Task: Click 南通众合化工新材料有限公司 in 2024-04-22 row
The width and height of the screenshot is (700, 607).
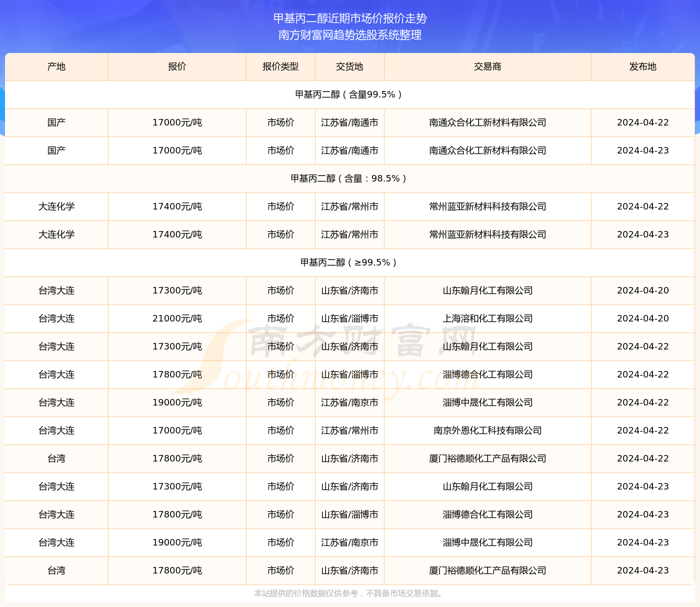Action: click(487, 122)
